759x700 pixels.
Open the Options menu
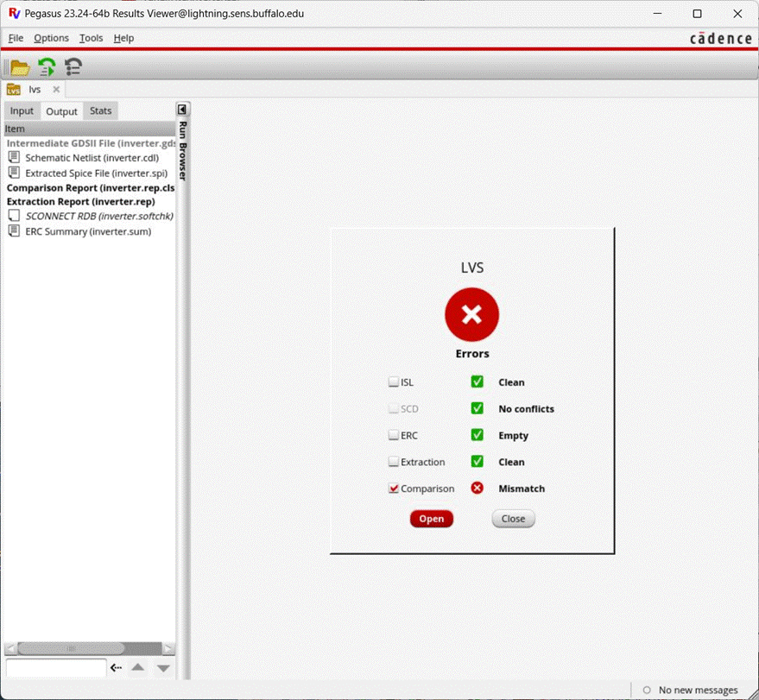pyautogui.click(x=51, y=38)
